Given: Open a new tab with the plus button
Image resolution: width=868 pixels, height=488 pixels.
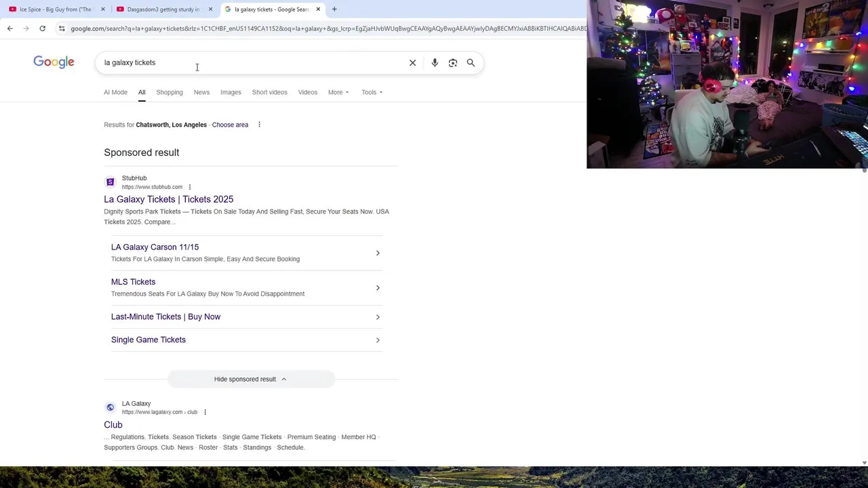Looking at the screenshot, I should pyautogui.click(x=334, y=9).
